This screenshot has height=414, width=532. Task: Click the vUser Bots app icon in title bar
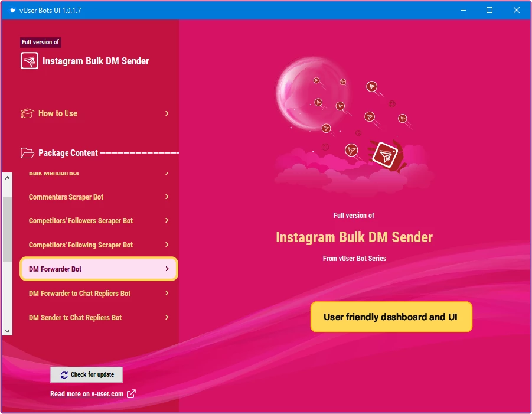coord(12,10)
